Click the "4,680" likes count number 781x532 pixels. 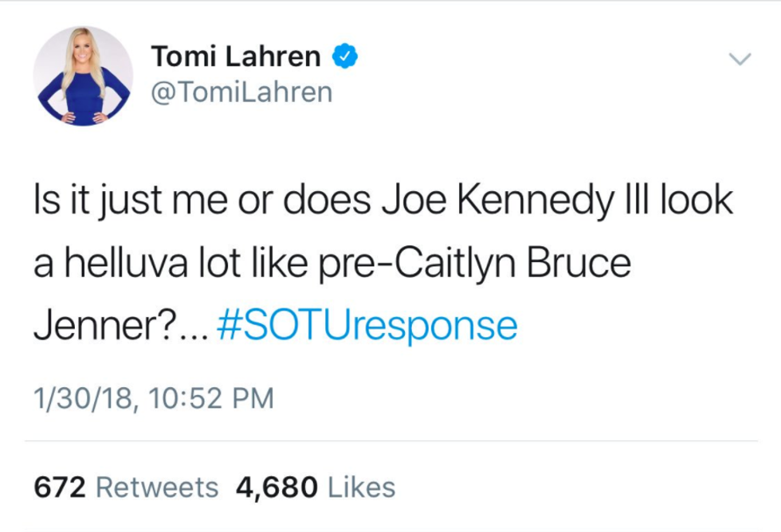coord(277,487)
